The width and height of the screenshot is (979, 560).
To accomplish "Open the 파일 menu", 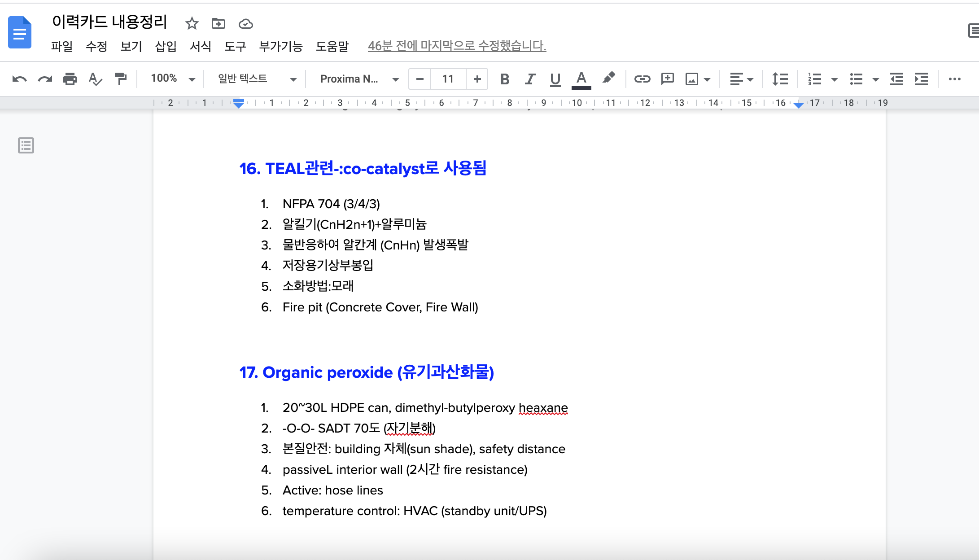I will (61, 46).
